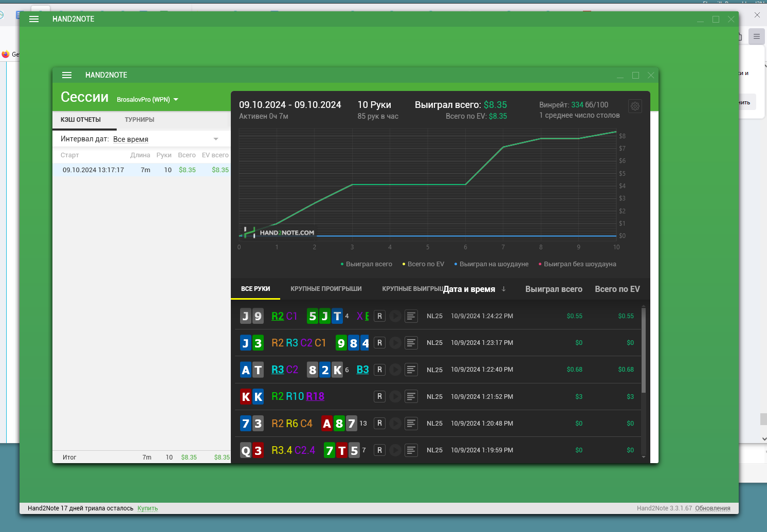The width and height of the screenshot is (767, 532).
Task: Play replay for the J9 hand
Action: pyautogui.click(x=395, y=316)
